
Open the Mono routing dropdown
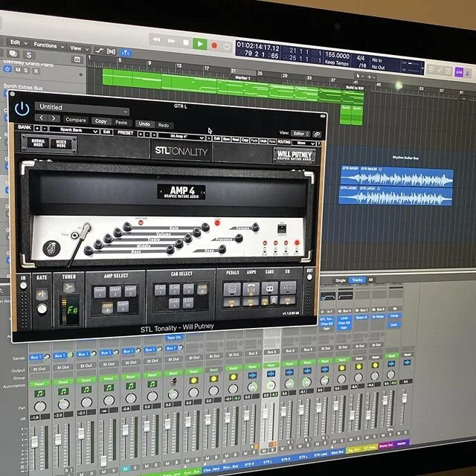(x=304, y=143)
